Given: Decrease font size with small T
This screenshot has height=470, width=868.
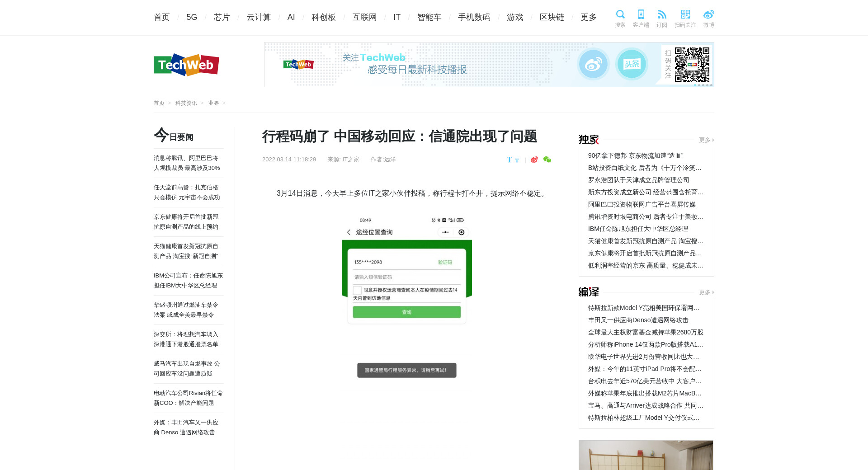Looking at the screenshot, I should tap(517, 160).
